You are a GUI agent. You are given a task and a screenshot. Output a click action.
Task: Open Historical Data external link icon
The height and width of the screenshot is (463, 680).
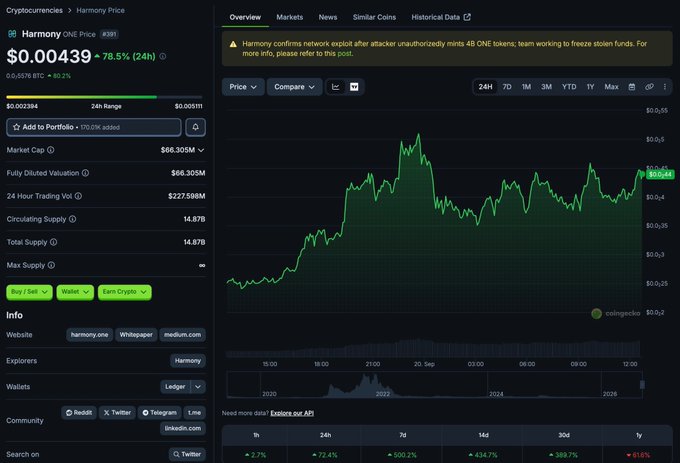[467, 17]
